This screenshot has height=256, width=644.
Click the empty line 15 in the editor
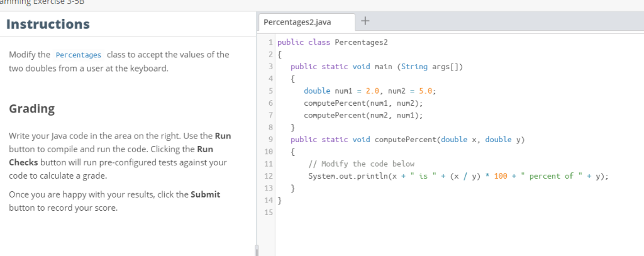point(459,213)
